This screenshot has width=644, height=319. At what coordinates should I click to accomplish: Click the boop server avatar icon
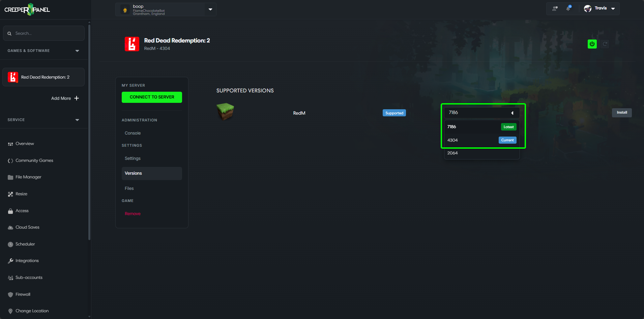coord(125,10)
